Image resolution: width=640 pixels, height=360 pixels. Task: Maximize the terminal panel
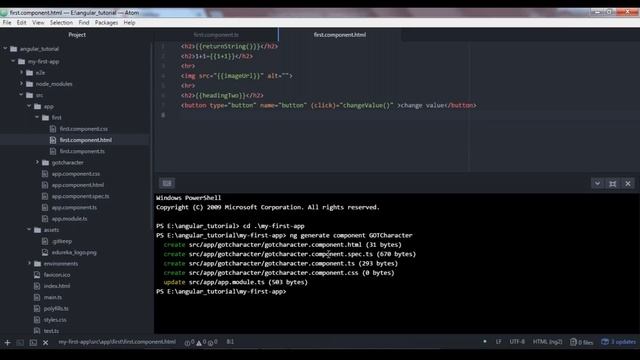coord(613,184)
